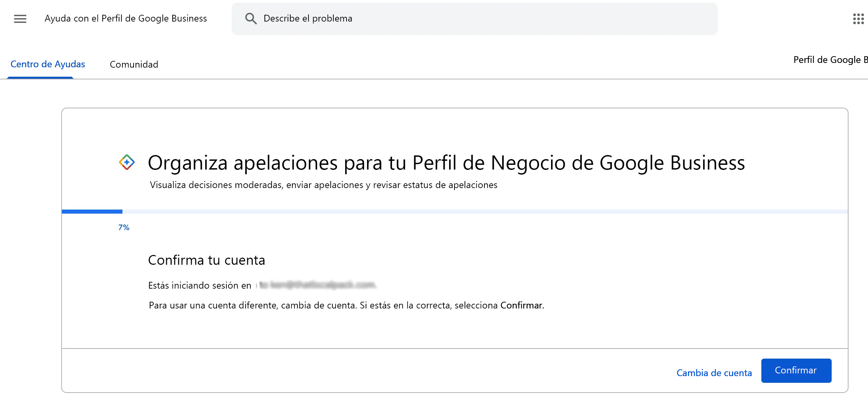The height and width of the screenshot is (403, 868).
Task: Open the Comunidad tab
Action: (x=134, y=64)
